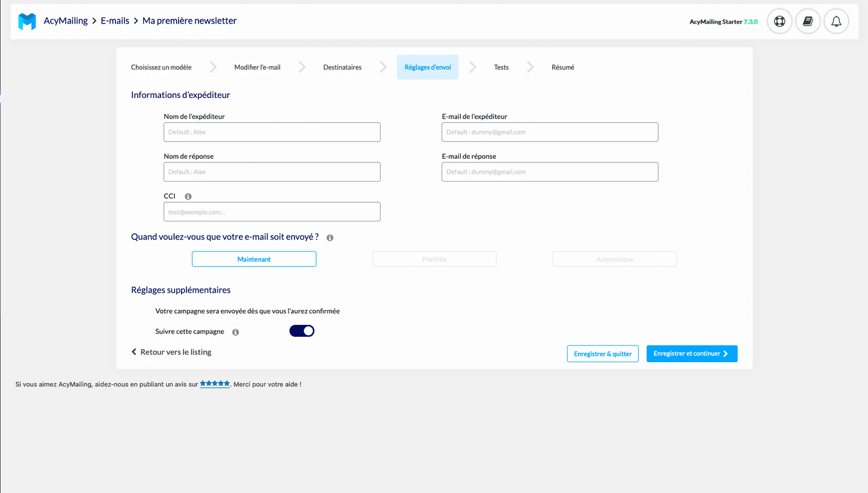Click the five-star rating in the footer

[214, 383]
